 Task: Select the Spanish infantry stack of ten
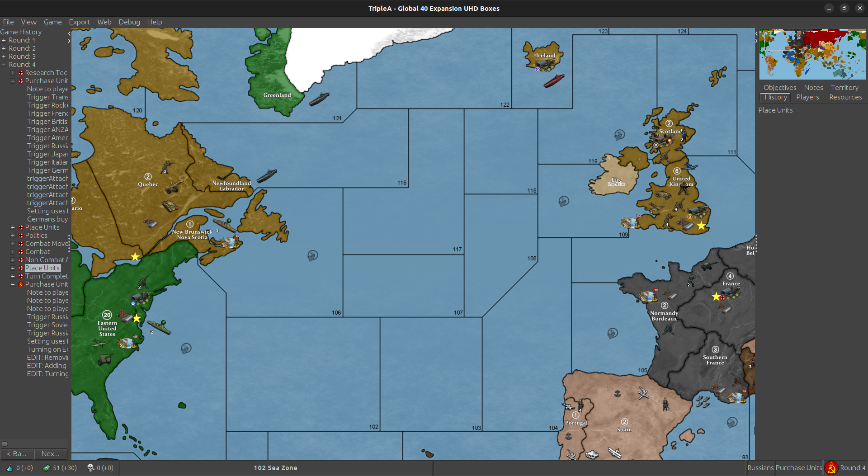[x=665, y=404]
